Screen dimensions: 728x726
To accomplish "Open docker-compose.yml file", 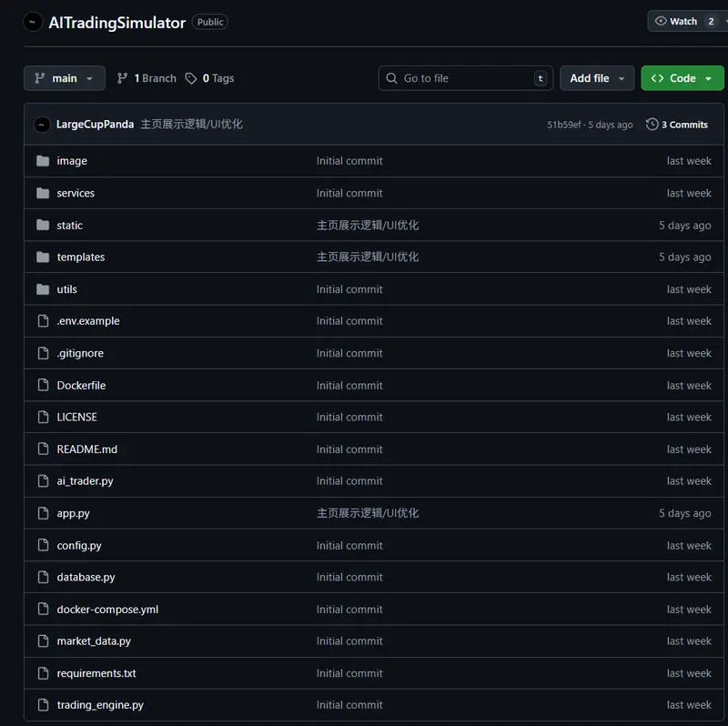I will pos(107,610).
